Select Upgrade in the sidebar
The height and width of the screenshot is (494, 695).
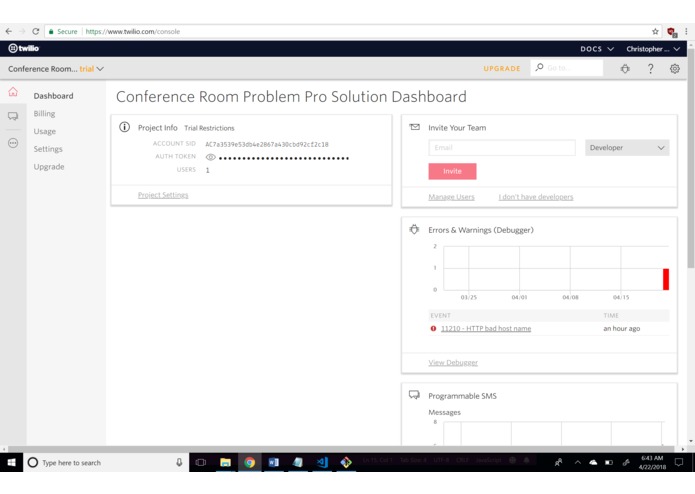[x=49, y=167]
